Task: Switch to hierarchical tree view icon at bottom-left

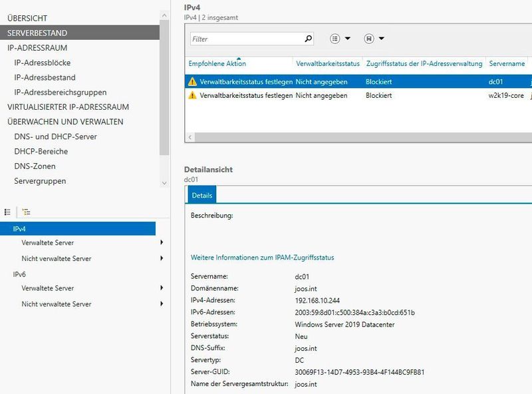Action: 25,210
